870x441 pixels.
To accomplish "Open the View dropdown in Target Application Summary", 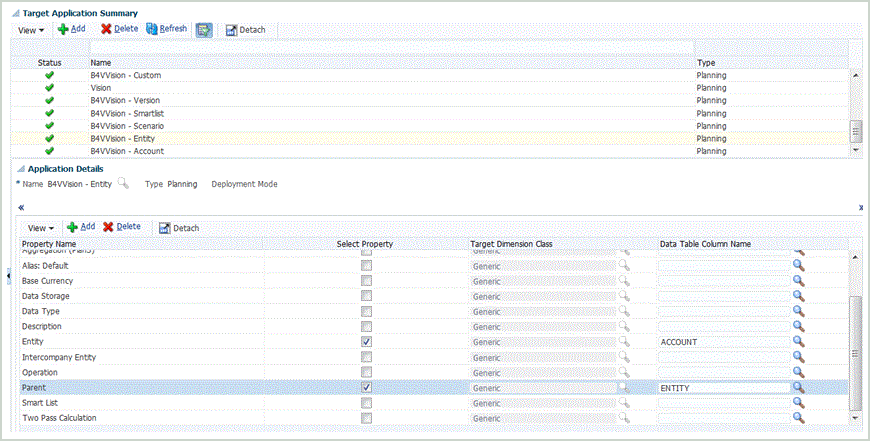I will (x=31, y=30).
